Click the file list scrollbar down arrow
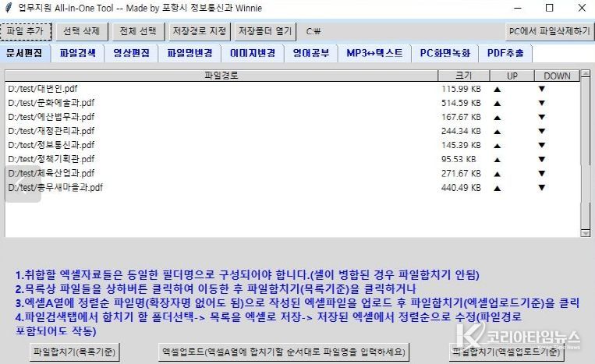 586,231
